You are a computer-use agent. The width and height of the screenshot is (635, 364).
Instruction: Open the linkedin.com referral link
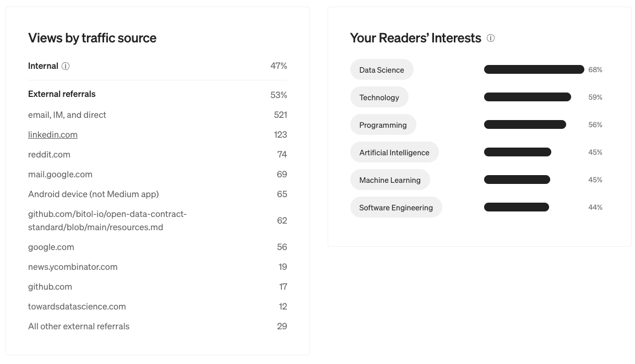pos(52,134)
